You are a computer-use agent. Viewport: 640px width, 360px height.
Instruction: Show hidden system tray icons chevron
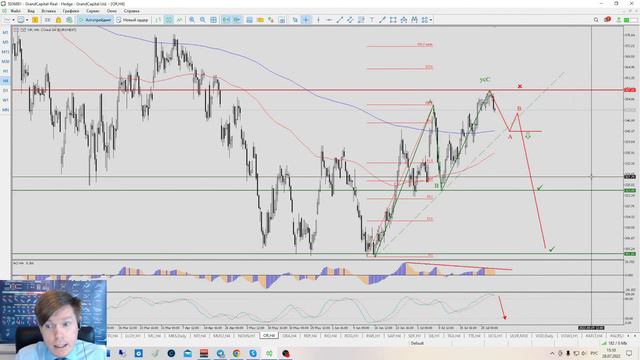(552, 353)
